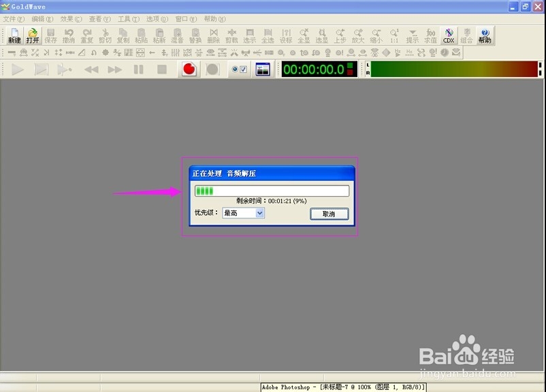546x392 pixels.
Task: Click the red Record button
Action: pyautogui.click(x=189, y=69)
